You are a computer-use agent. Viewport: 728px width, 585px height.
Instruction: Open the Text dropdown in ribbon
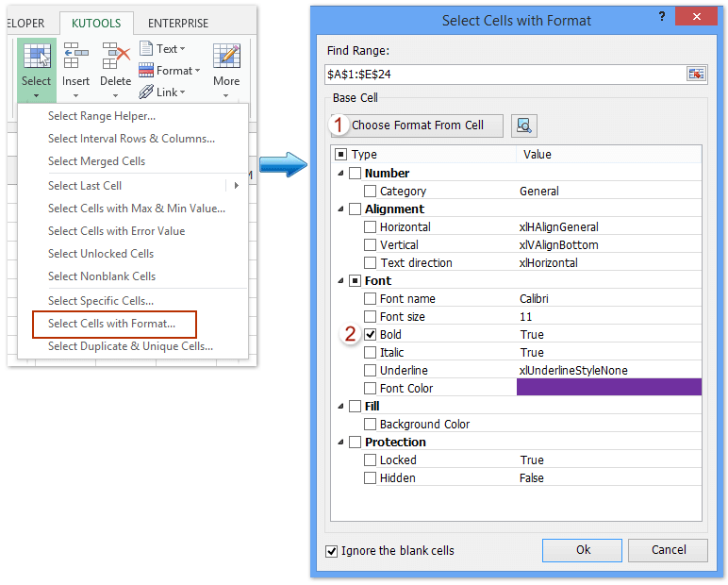pos(163,48)
